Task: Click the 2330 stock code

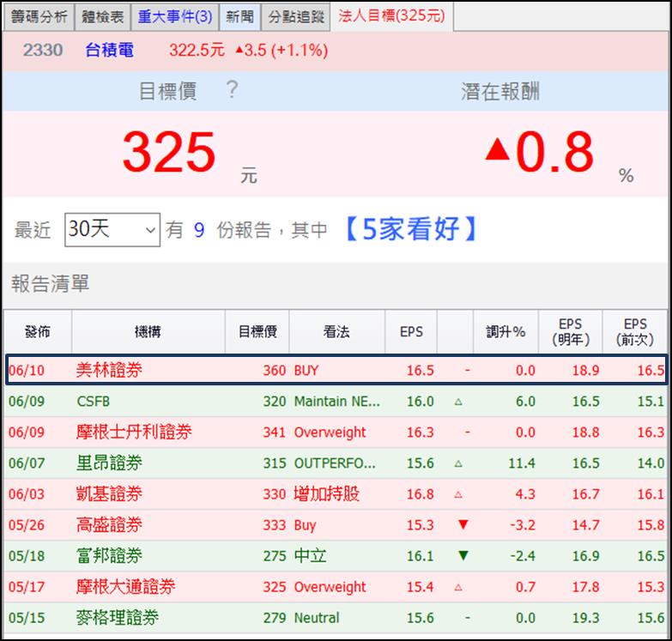Action: [43, 50]
